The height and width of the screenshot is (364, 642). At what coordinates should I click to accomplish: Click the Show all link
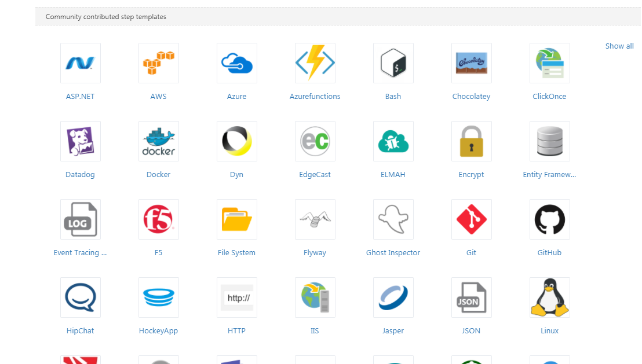click(619, 46)
